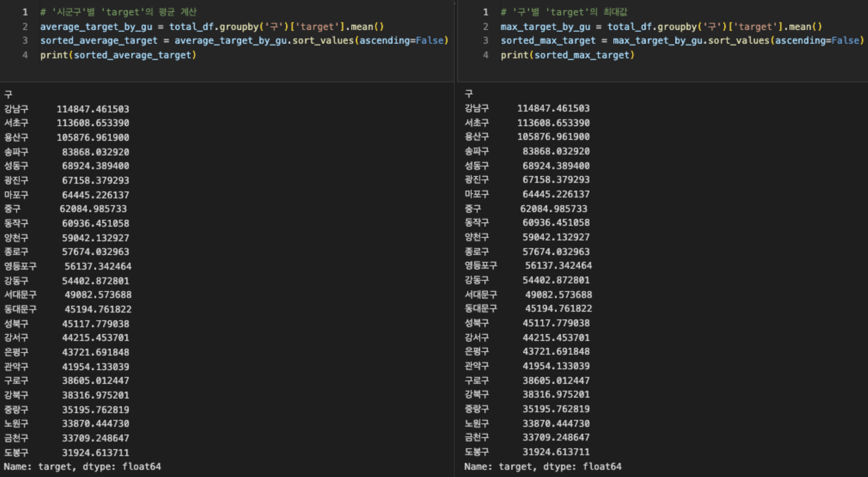Click 용산구 value 105876.961900 in left output
Image resolution: width=868 pixels, height=477 pixels.
click(x=93, y=138)
